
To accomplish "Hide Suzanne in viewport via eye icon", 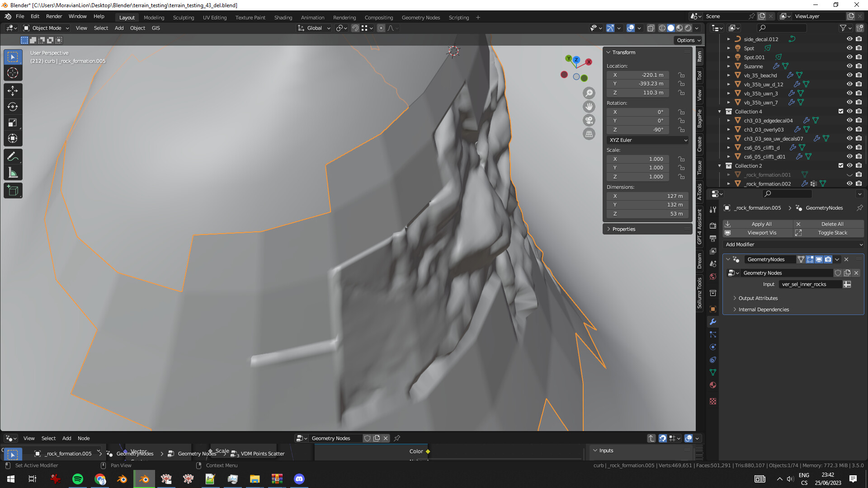I will coord(849,66).
